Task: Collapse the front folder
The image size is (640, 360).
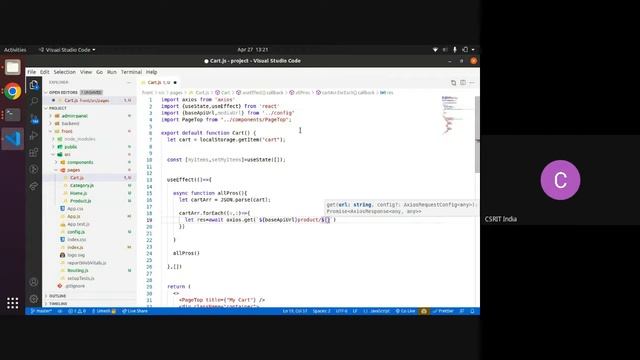Action: click(67, 131)
